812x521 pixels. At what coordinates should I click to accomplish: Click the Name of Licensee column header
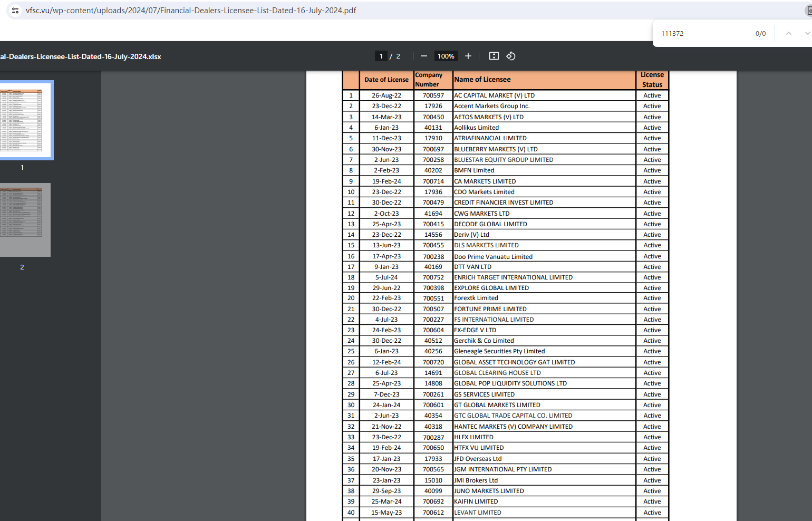tap(482, 80)
